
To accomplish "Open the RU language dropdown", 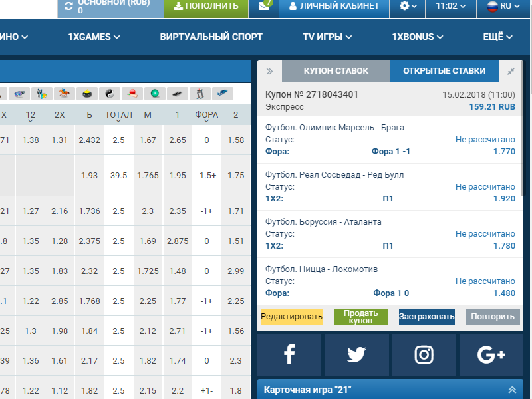I will [503, 6].
